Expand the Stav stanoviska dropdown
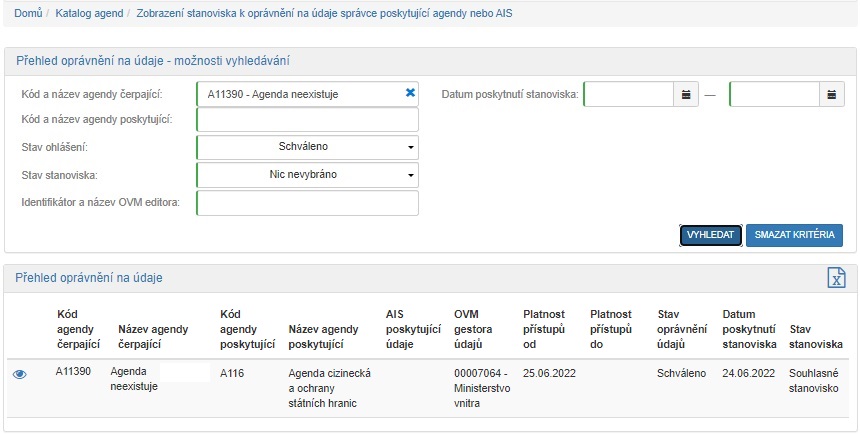This screenshot has width=860, height=434. (x=308, y=175)
